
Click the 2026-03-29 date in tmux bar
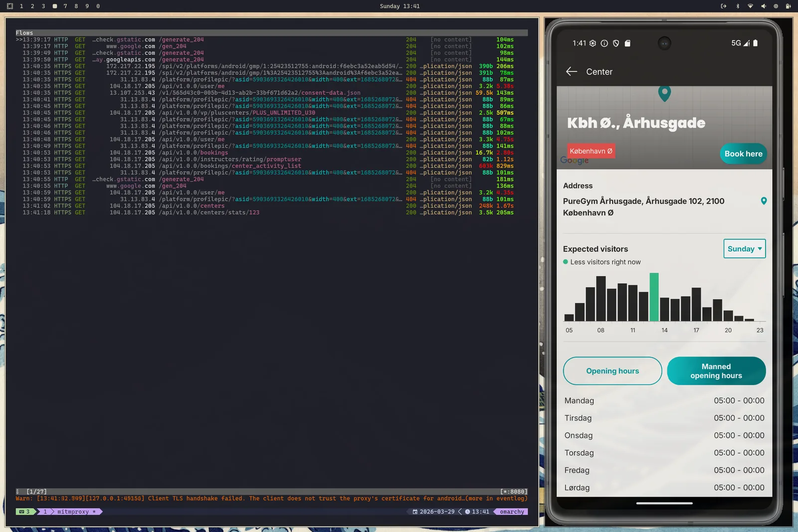tap(433, 512)
